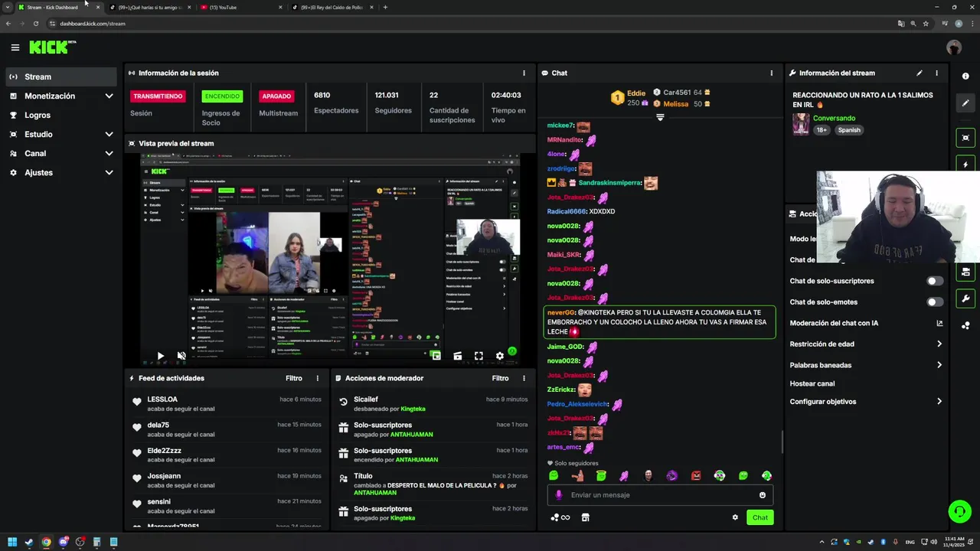Image resolution: width=980 pixels, height=551 pixels.
Task: Open the user profile avatar menu
Action: click(x=953, y=47)
